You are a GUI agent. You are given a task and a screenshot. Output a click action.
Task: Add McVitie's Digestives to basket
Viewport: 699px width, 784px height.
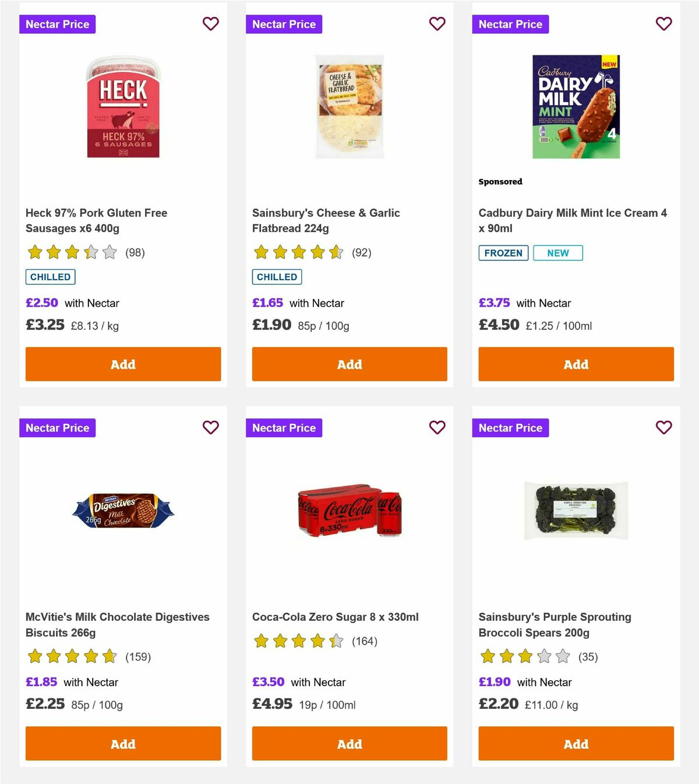click(x=123, y=744)
